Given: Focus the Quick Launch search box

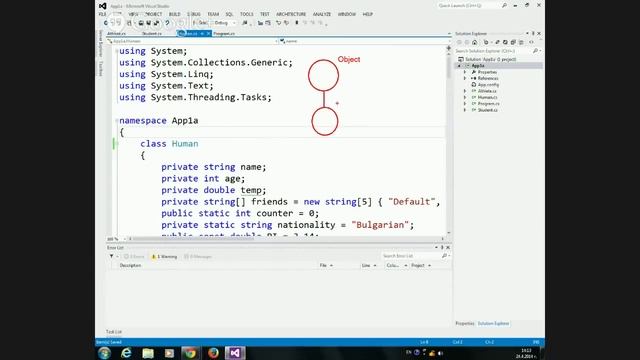Looking at the screenshot, I should (x=469, y=6).
